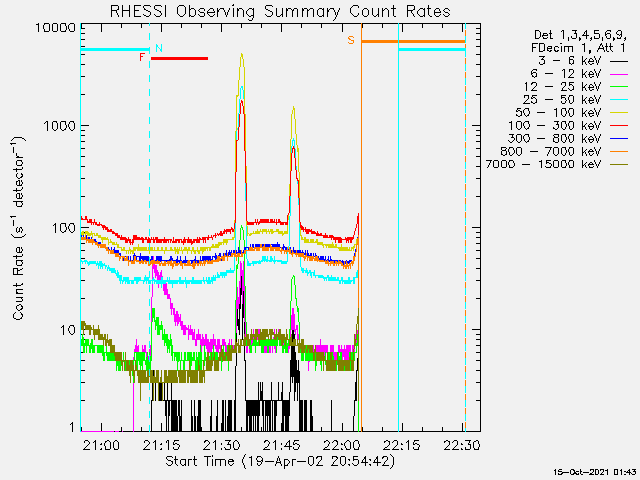Viewport: 640px width, 480px height.
Task: Click the red F flag marker letter
Action: click(142, 58)
